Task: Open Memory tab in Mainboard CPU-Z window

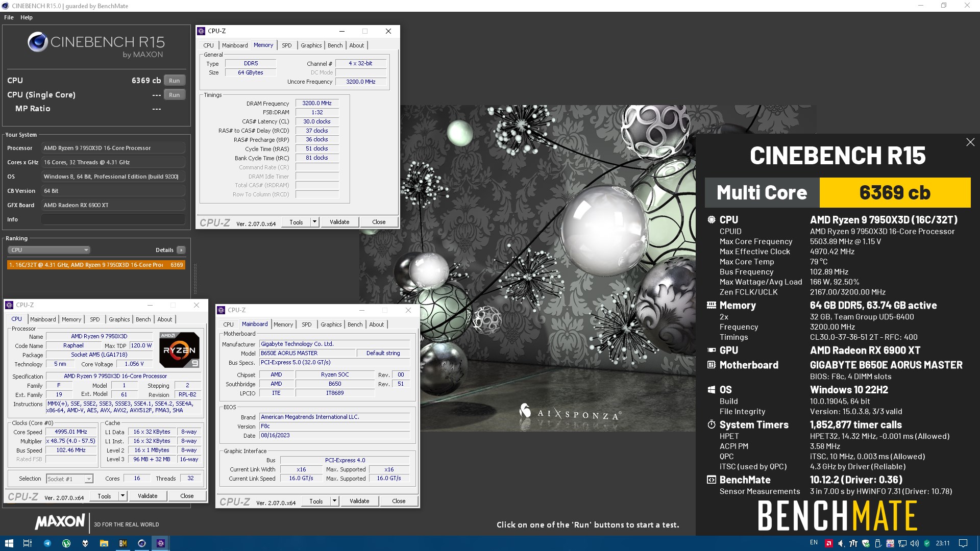Action: pyautogui.click(x=283, y=324)
